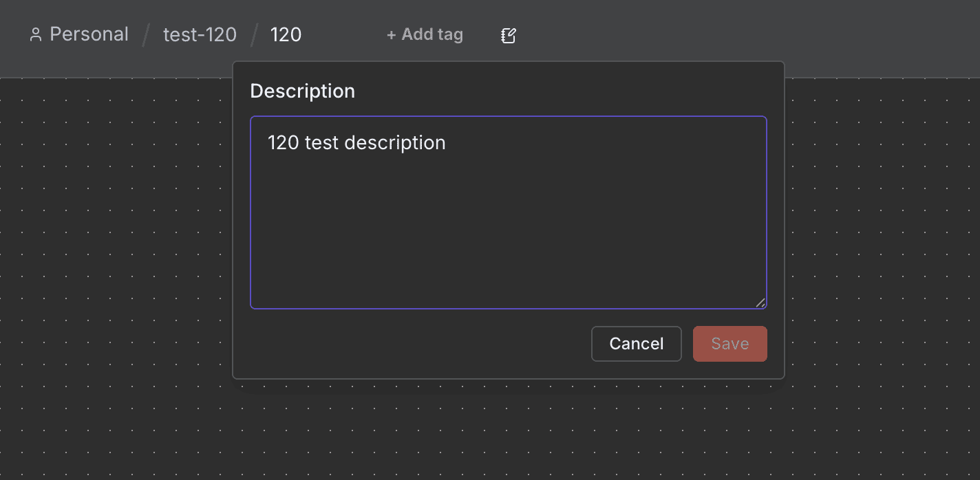Image resolution: width=980 pixels, height=480 pixels.
Task: Click the plus sign before Add tag
Action: pyautogui.click(x=391, y=34)
